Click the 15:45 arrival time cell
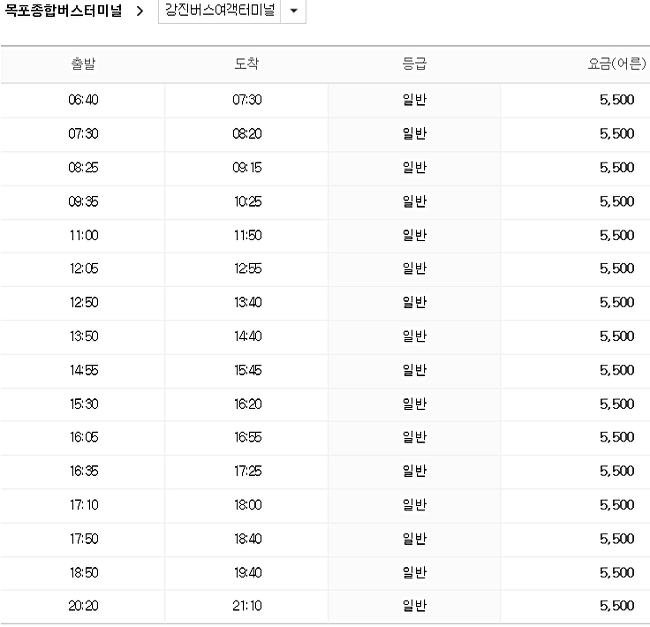The width and height of the screenshot is (650, 627). point(248,370)
